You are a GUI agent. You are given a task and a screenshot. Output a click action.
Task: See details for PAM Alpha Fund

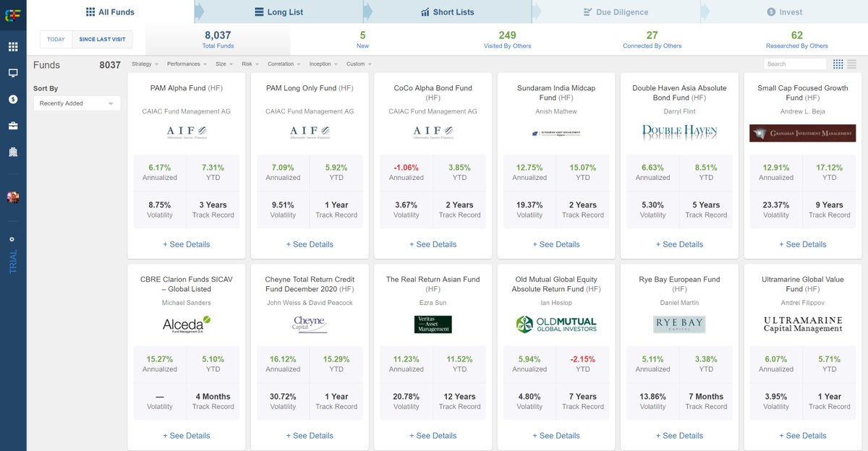coord(187,244)
